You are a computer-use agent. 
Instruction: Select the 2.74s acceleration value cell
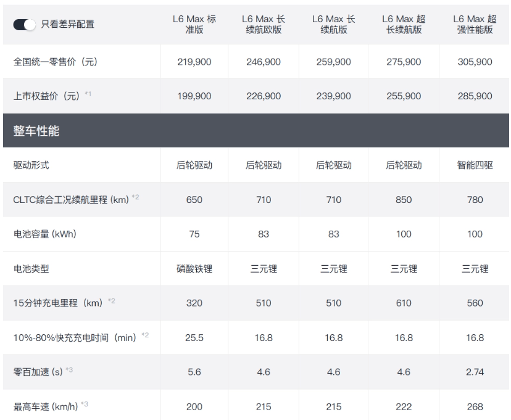tap(474, 372)
